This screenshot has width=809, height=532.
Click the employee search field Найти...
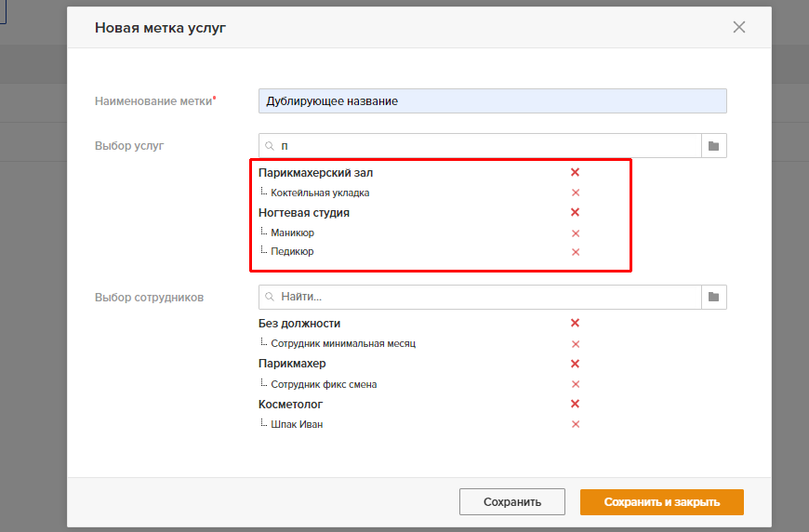point(480,297)
